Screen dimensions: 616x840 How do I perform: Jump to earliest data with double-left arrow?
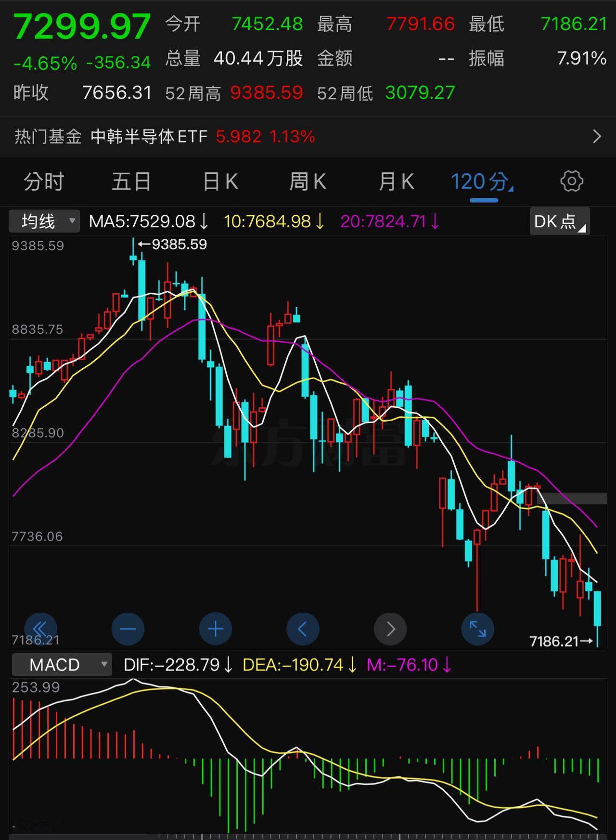41,629
